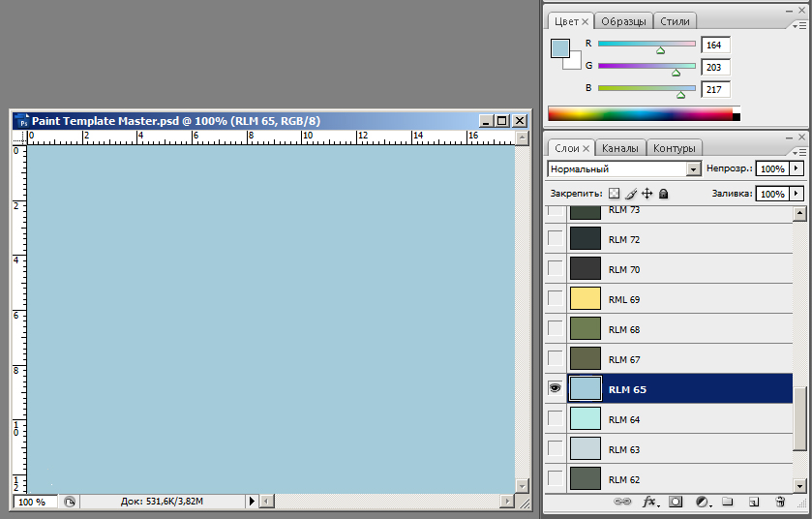The width and height of the screenshot is (812, 519).
Task: Click ruler origin corner box
Action: pyautogui.click(x=19, y=137)
